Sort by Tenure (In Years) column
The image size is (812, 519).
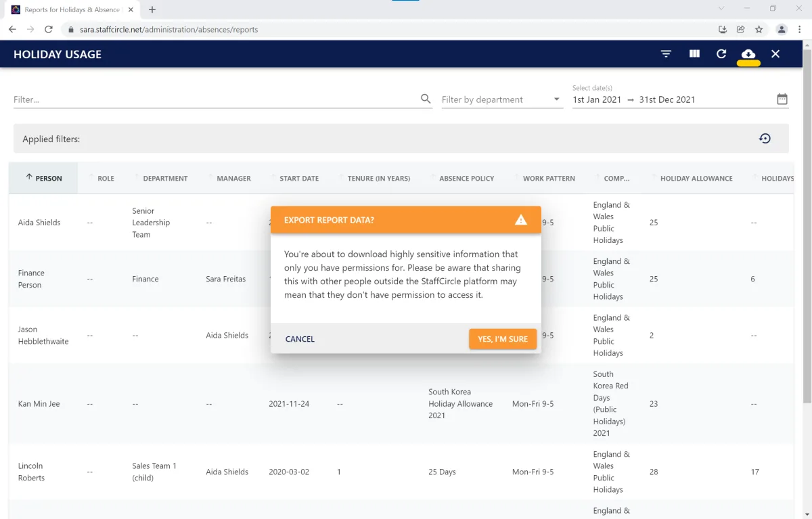pyautogui.click(x=379, y=179)
